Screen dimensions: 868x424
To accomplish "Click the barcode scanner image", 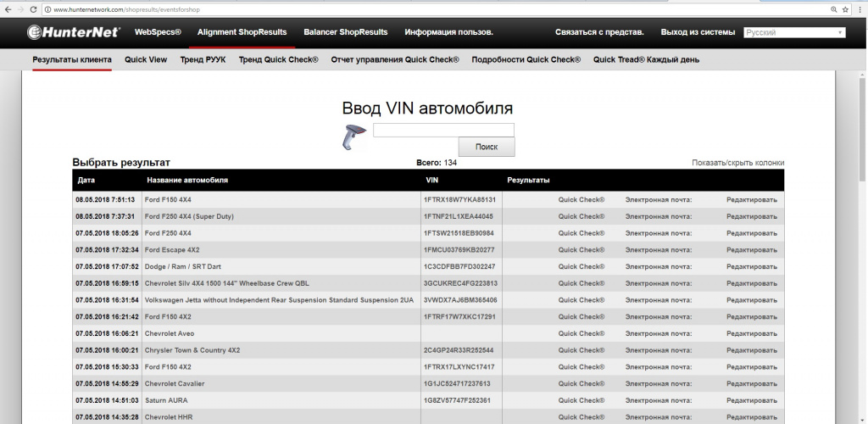I will point(353,137).
